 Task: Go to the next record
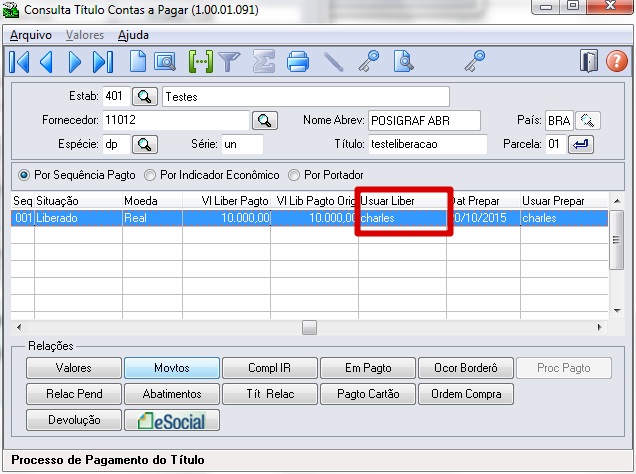(x=74, y=62)
